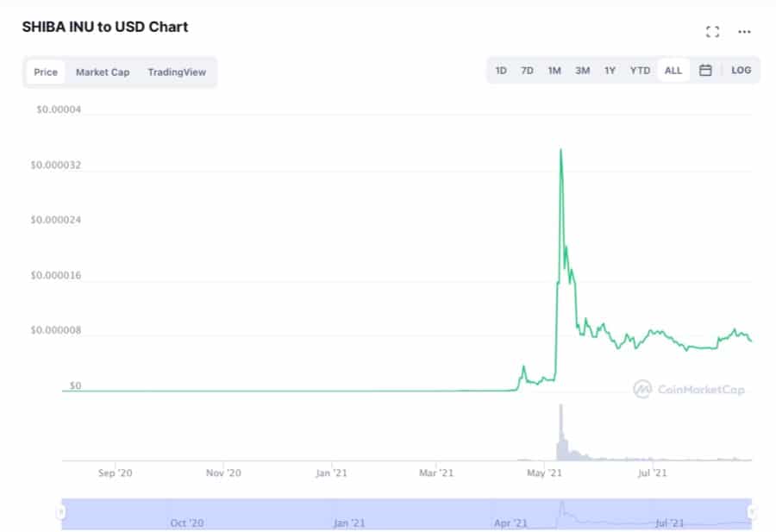776x532 pixels.
Task: Grab the left range slider handle
Action: click(x=60, y=512)
